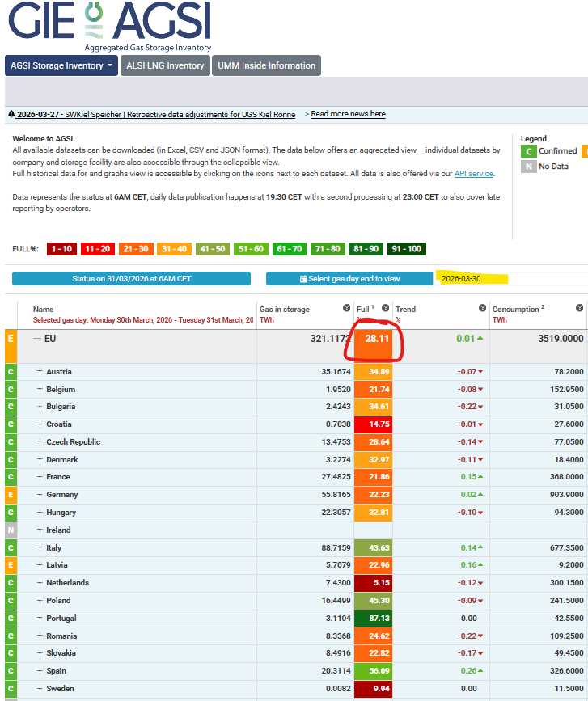Image resolution: width=588 pixels, height=701 pixels.
Task: Click France gas in storage 27.4825
Action: pos(336,476)
